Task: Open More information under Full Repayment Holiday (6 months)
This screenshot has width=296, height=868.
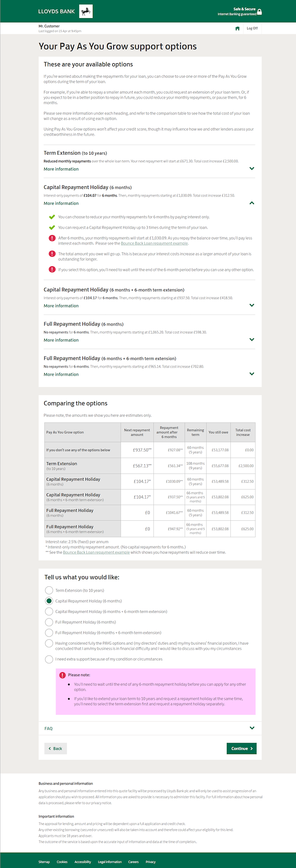Action: pos(61,340)
